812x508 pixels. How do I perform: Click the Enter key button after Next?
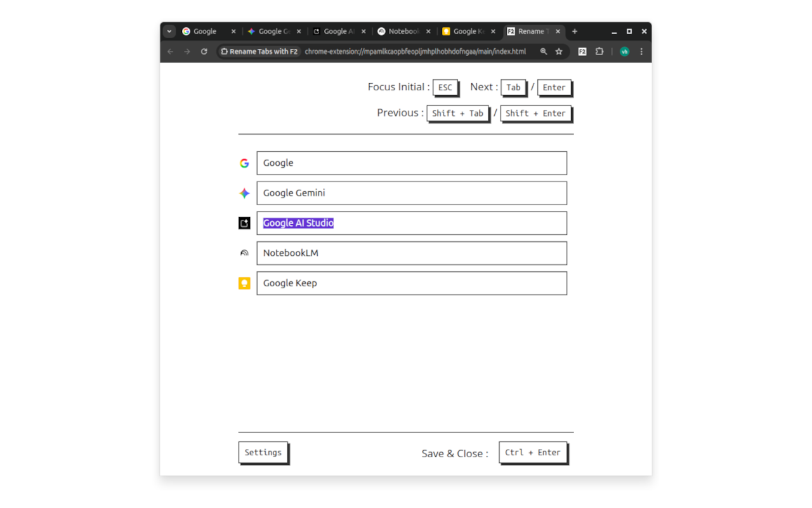(554, 88)
